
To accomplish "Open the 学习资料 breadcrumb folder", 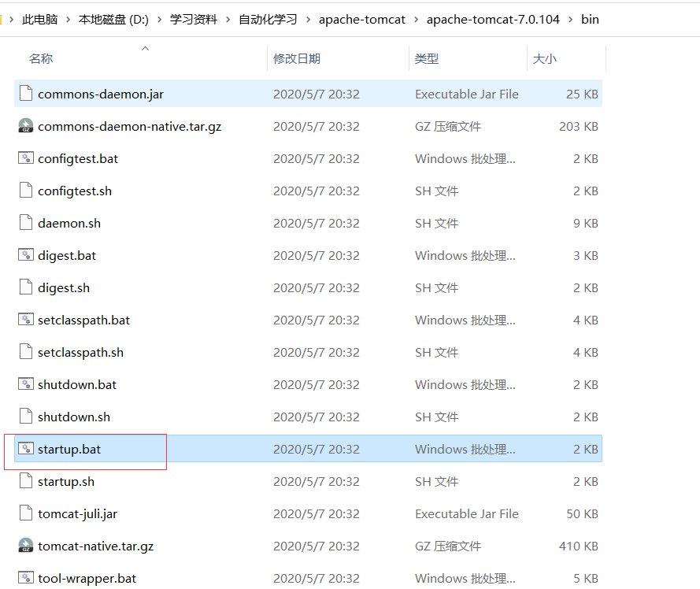I will (x=193, y=19).
